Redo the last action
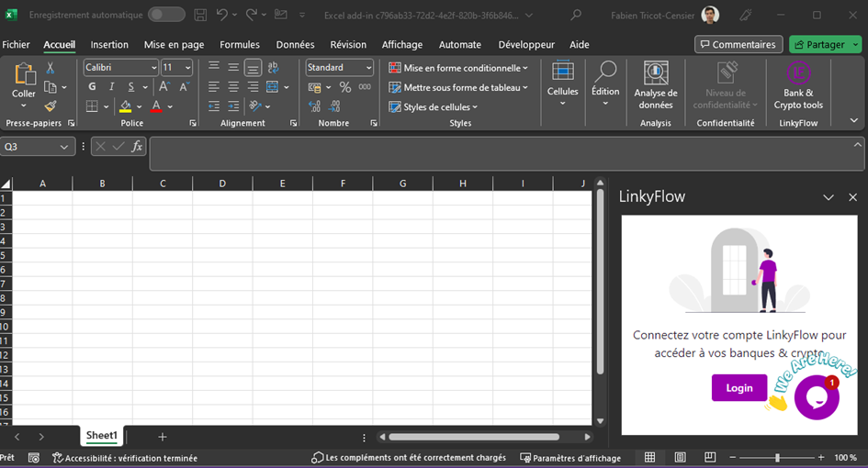 252,15
